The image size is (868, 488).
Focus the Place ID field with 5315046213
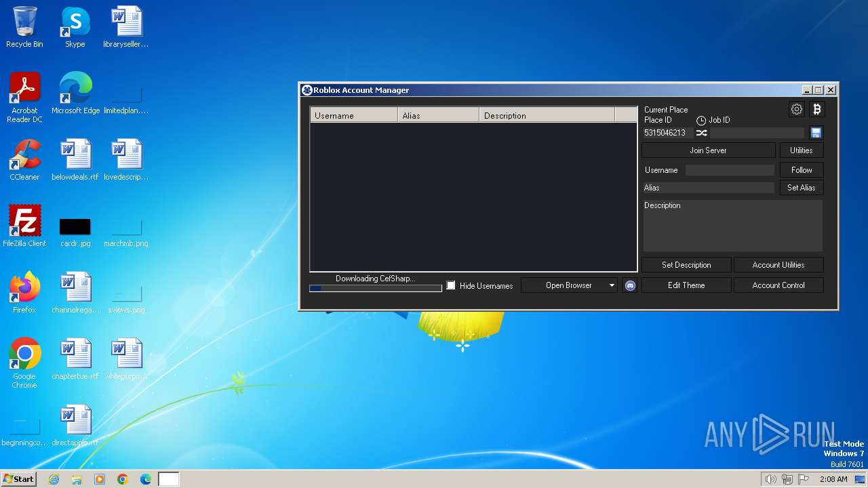[x=667, y=133]
